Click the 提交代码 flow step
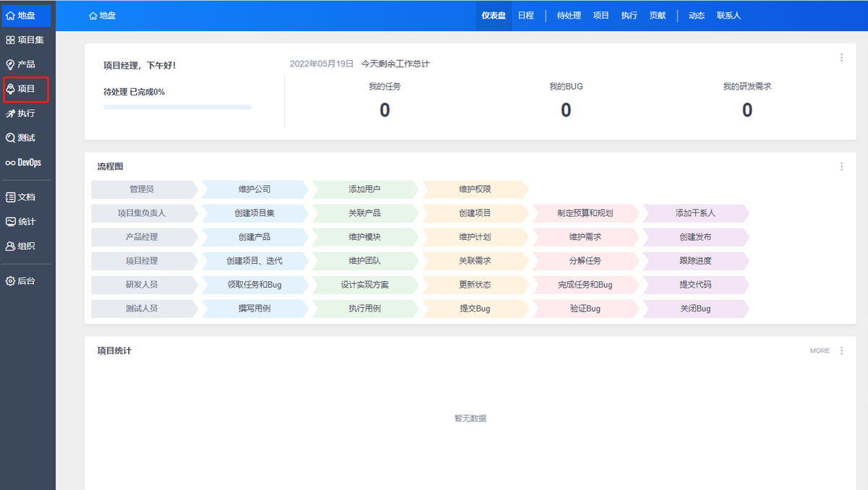Image resolution: width=868 pixels, height=490 pixels. 695,285
